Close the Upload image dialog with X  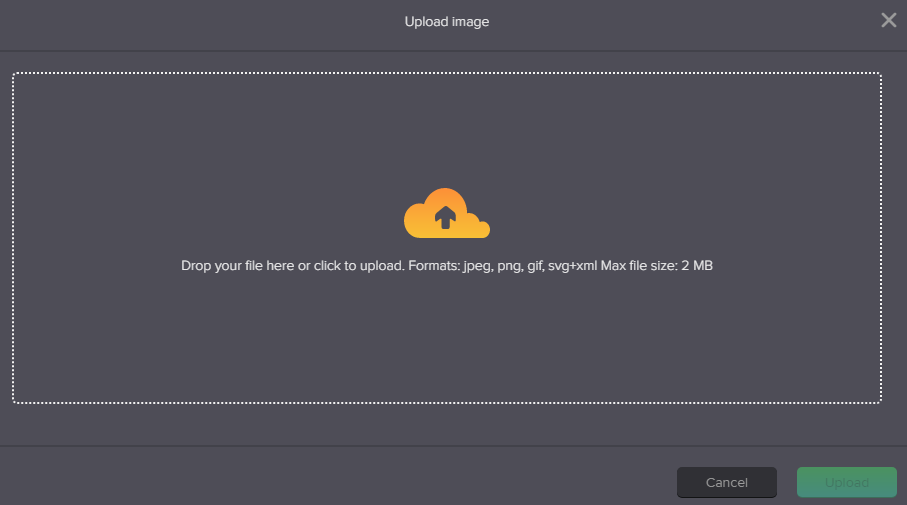888,20
